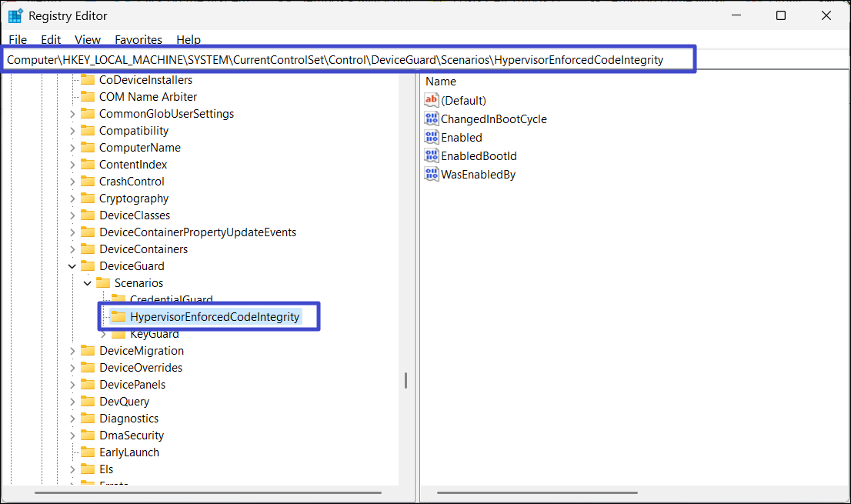Click the EnabledBootId binary value icon

tap(431, 156)
